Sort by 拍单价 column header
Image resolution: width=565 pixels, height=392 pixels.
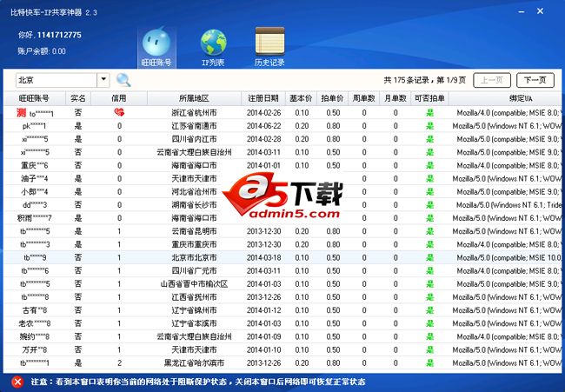(332, 98)
